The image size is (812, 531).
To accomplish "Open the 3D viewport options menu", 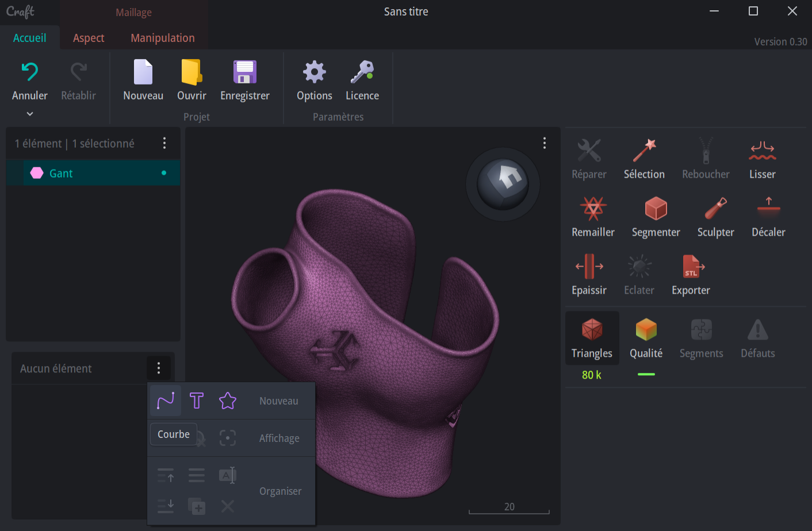I will (545, 143).
